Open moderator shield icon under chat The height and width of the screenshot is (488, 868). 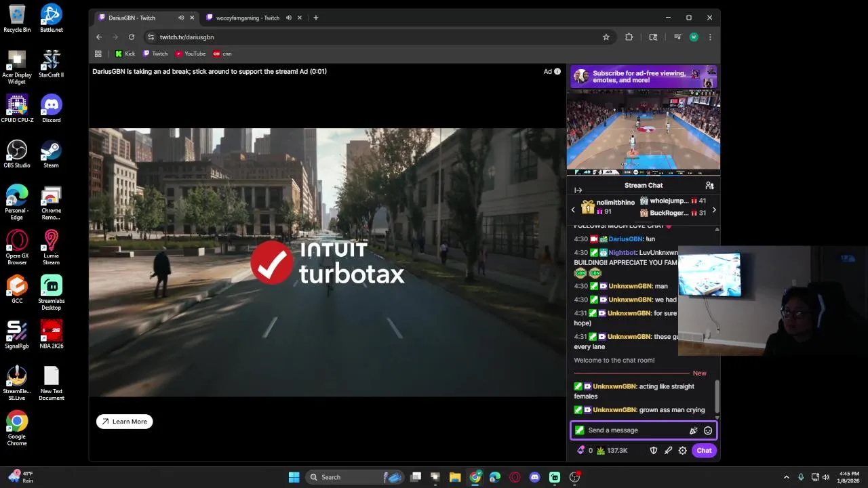[x=654, y=451]
